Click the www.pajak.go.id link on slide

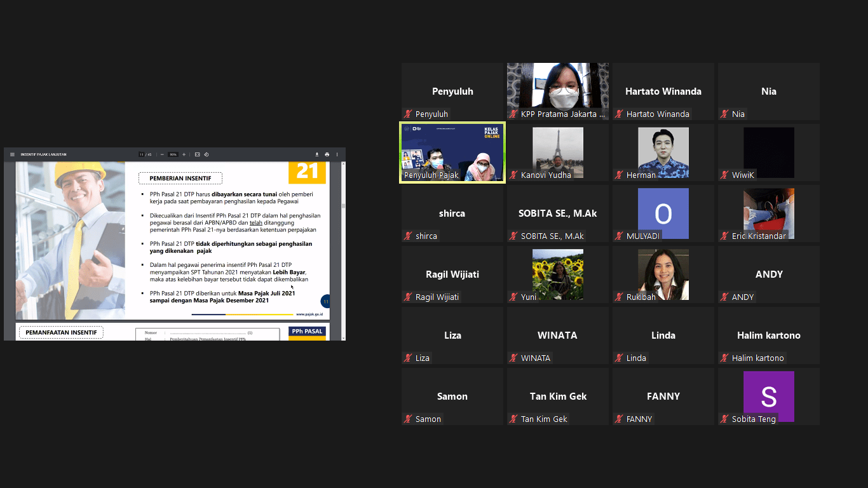[309, 314]
